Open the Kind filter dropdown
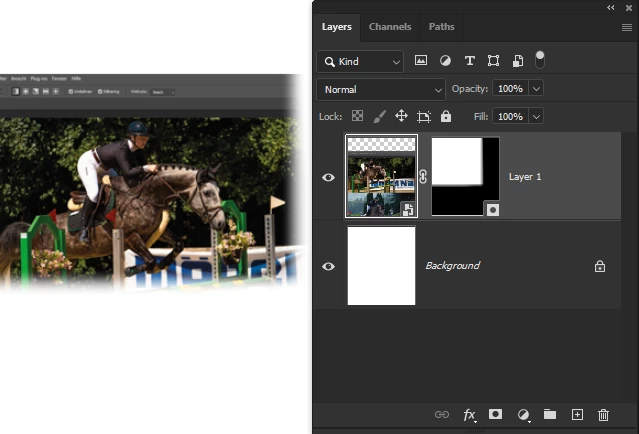The image size is (639, 434). tap(360, 62)
